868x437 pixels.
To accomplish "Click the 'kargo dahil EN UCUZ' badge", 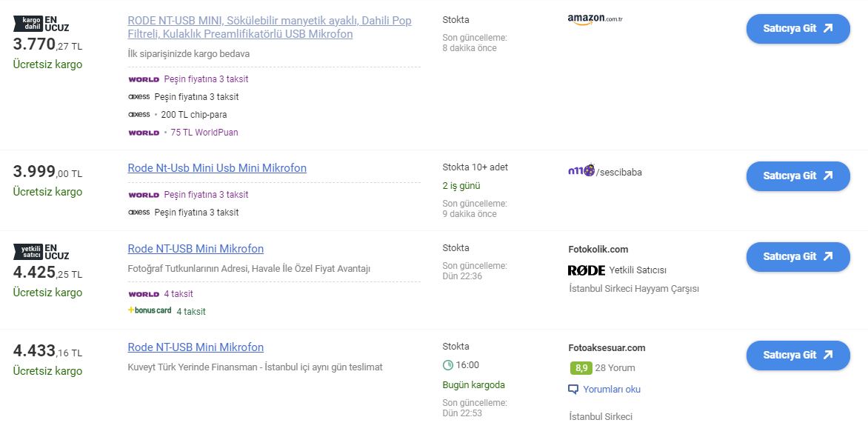I will click(x=41, y=24).
